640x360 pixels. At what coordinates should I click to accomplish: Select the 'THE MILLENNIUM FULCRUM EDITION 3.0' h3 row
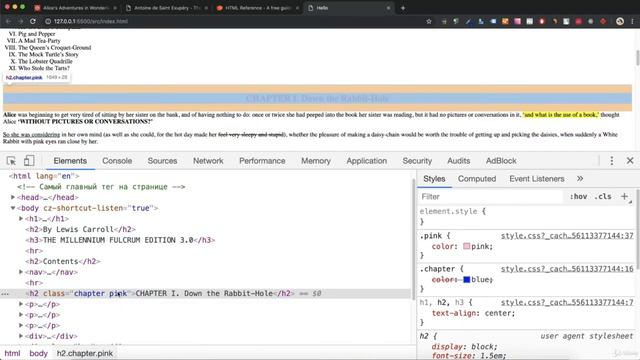click(x=120, y=240)
